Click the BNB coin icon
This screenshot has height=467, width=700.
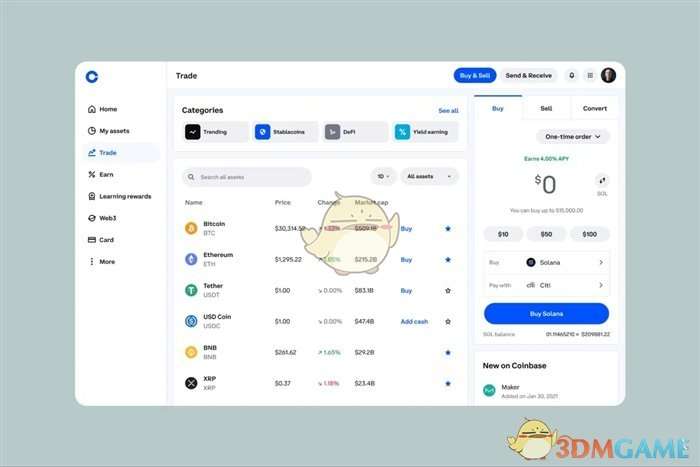pyautogui.click(x=191, y=352)
